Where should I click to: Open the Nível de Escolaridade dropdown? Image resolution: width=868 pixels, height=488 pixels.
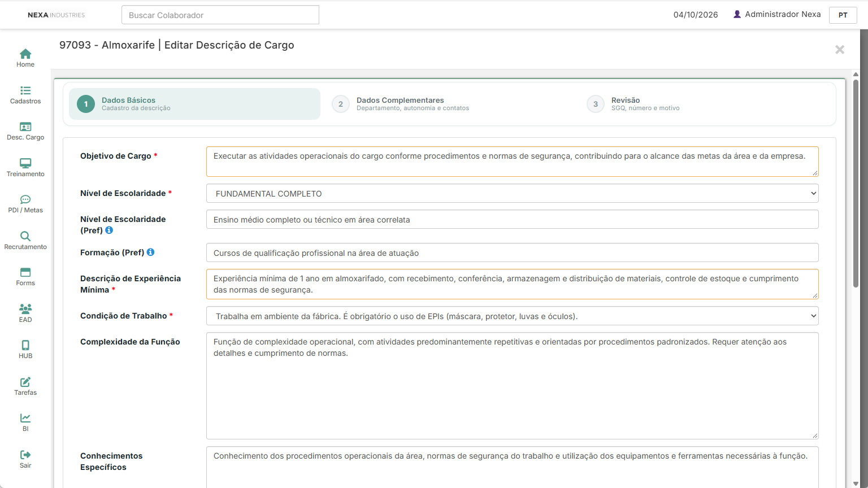(513, 193)
